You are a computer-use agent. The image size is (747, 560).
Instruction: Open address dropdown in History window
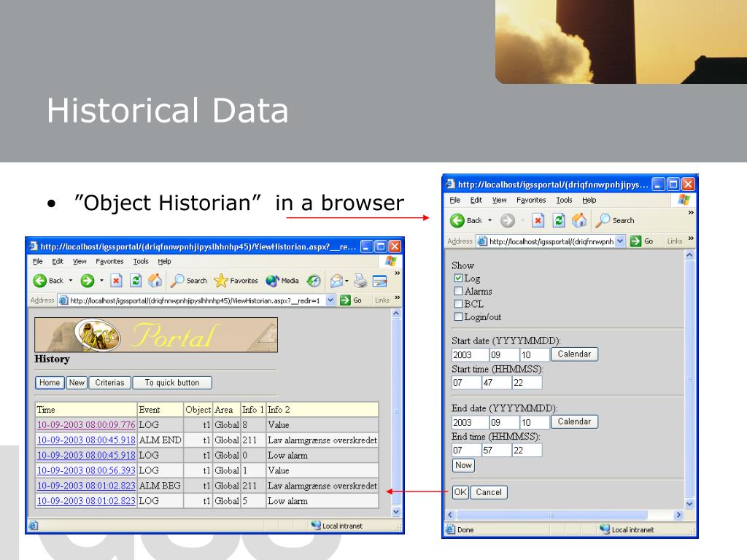pyautogui.click(x=330, y=300)
